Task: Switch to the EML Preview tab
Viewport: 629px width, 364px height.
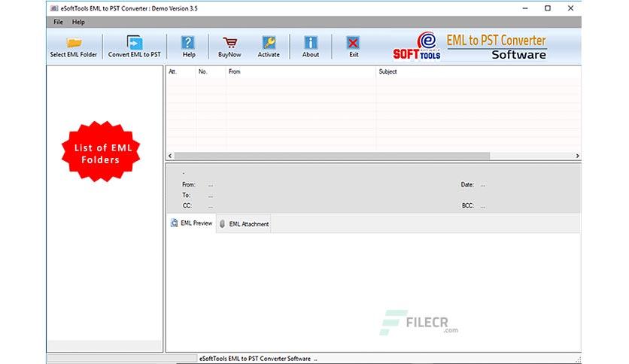Action: pyautogui.click(x=191, y=223)
